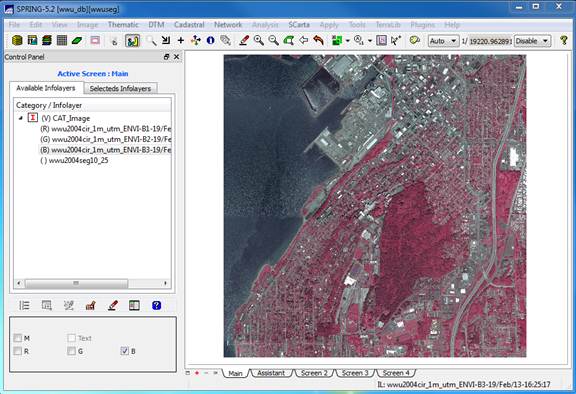
Task: Open the SCarta menu
Action: [x=299, y=25]
